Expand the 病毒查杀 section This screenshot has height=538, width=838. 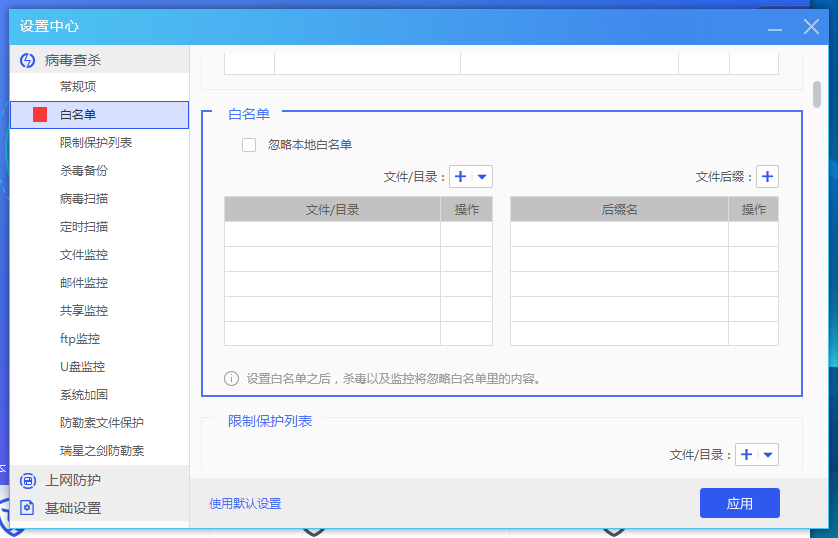(100, 60)
